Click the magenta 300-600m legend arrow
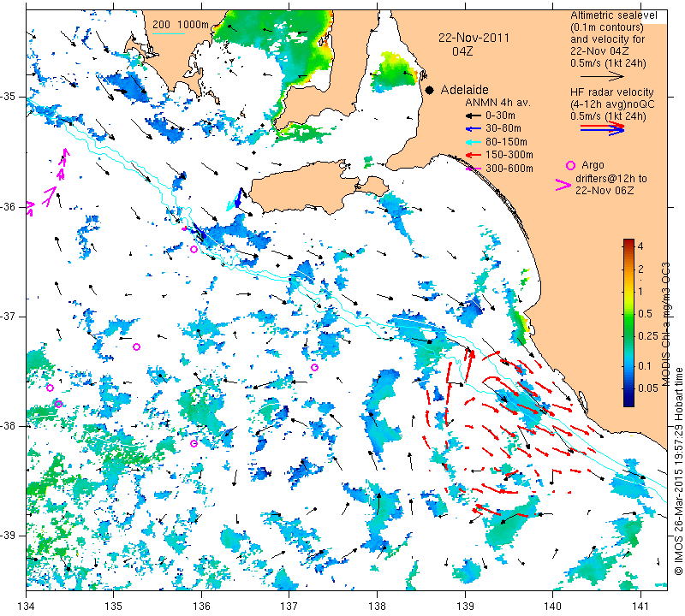The height and width of the screenshot is (616, 685). (473, 169)
